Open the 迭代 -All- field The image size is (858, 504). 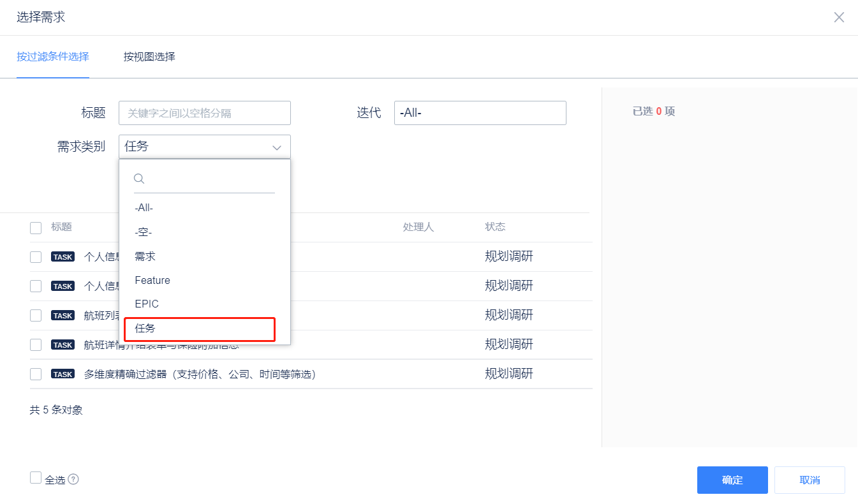point(480,113)
